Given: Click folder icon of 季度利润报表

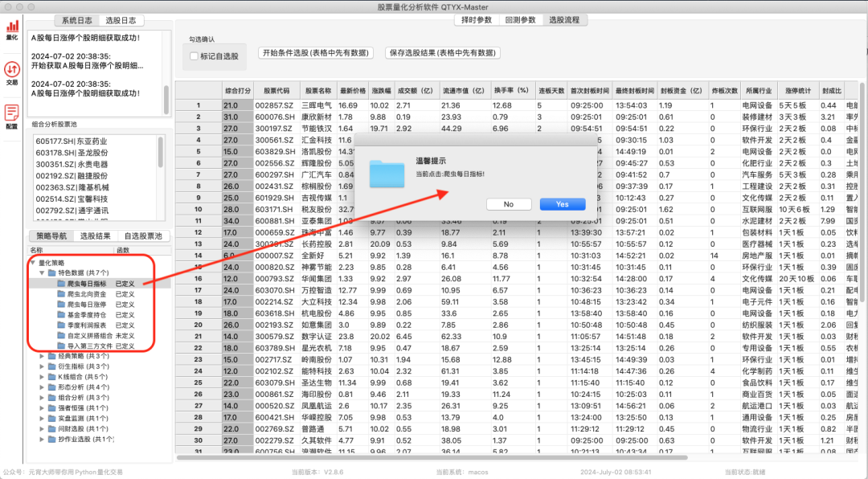Looking at the screenshot, I should click(x=61, y=325).
